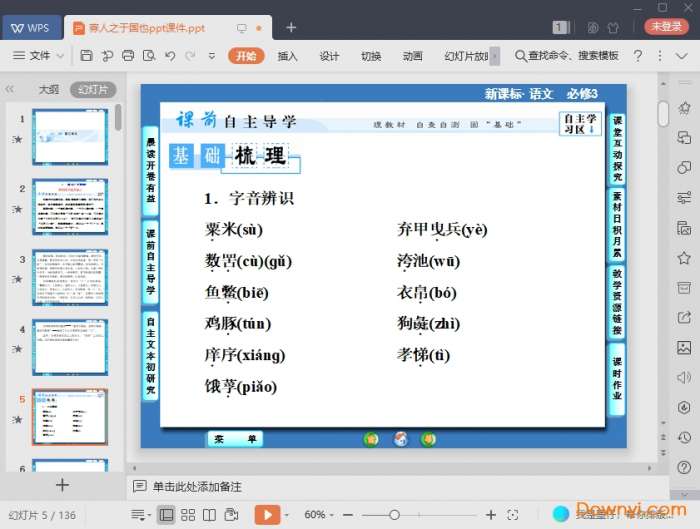The height and width of the screenshot is (529, 700).
Task: Open the help question mark icon
Action: (x=638, y=56)
